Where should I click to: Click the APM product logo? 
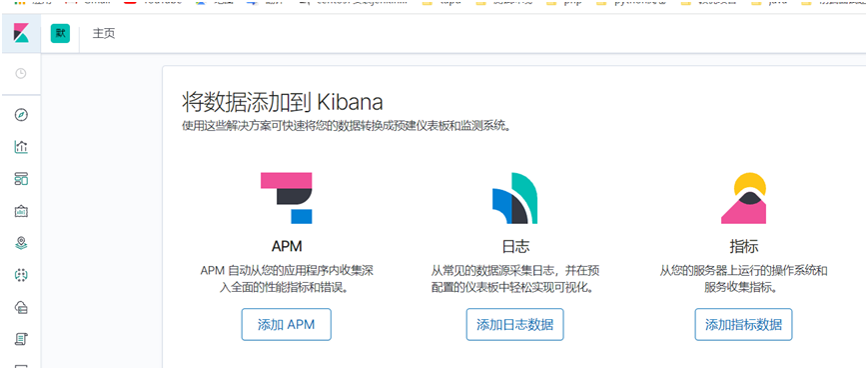(x=287, y=198)
